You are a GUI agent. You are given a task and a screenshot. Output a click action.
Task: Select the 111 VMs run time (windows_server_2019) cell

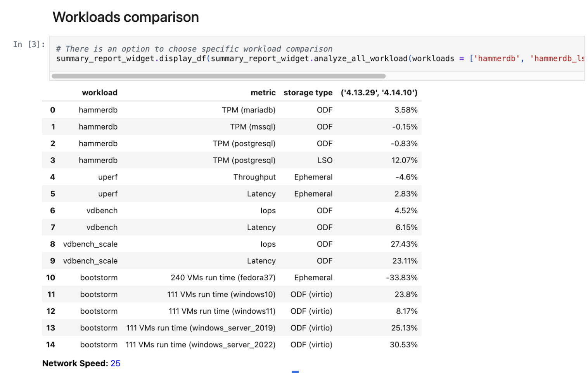pyautogui.click(x=201, y=328)
